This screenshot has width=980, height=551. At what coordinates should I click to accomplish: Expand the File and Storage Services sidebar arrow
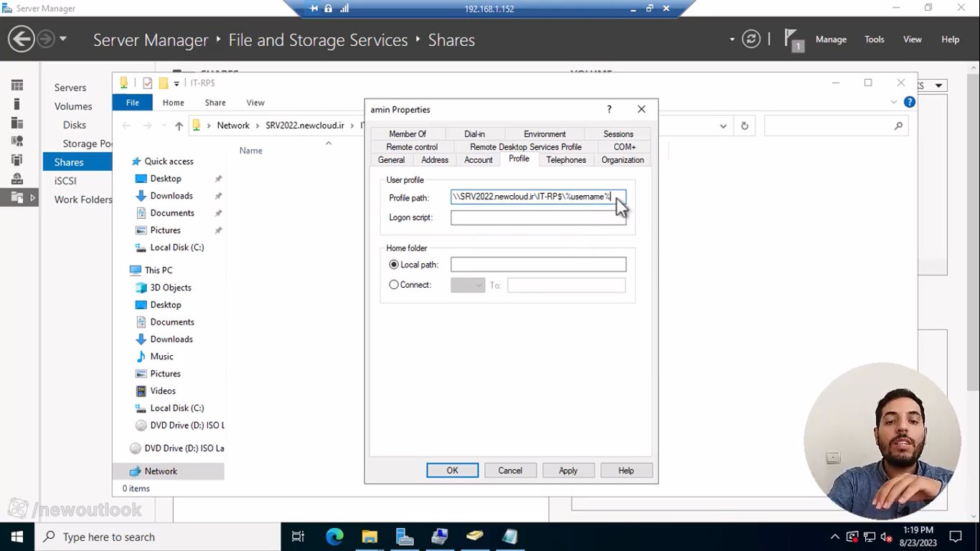[x=32, y=197]
